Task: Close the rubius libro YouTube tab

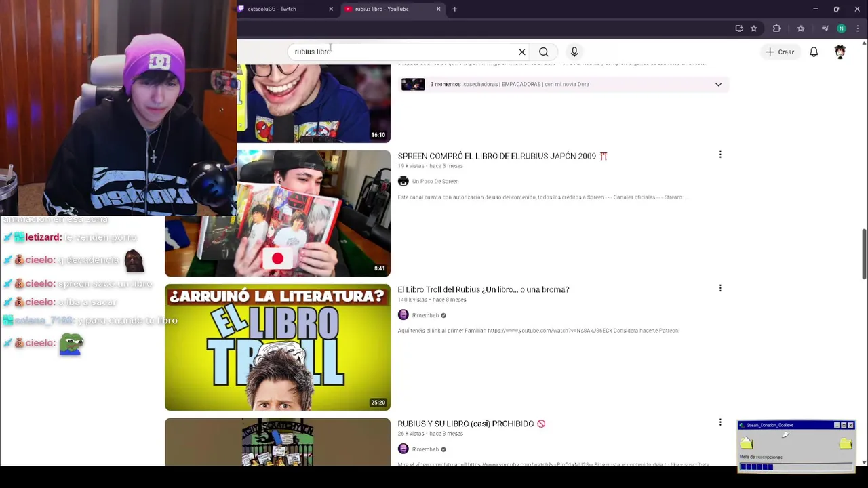Action: coord(438,9)
